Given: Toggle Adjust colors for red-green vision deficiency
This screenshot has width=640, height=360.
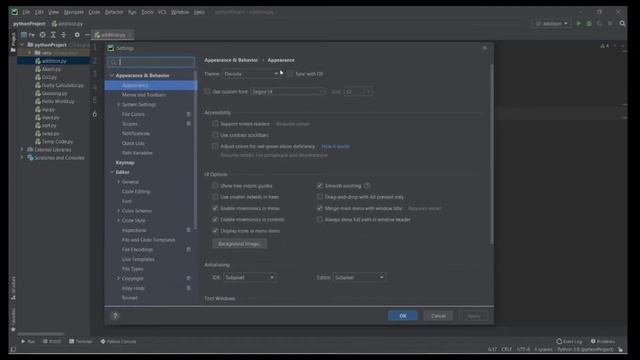Looking at the screenshot, I should (215, 146).
